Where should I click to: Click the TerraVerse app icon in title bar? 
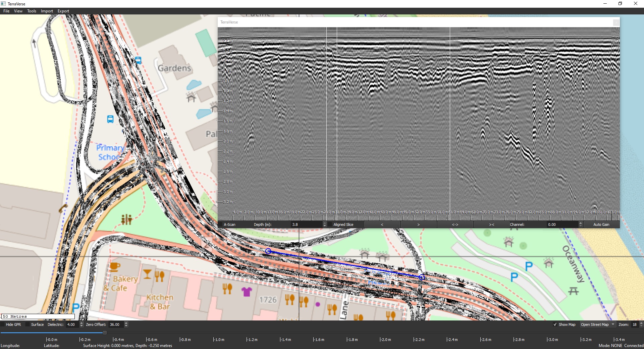click(x=3, y=4)
